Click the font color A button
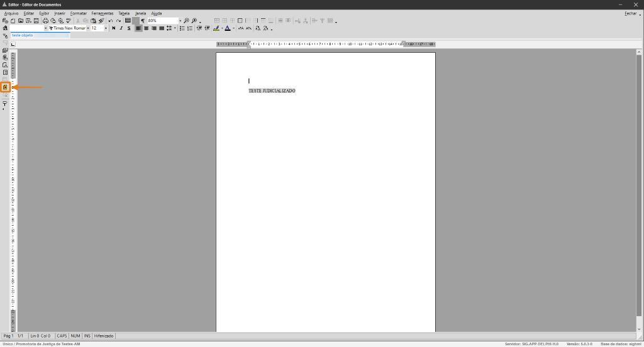Screen dimensions: 644x347 pyautogui.click(x=228, y=28)
